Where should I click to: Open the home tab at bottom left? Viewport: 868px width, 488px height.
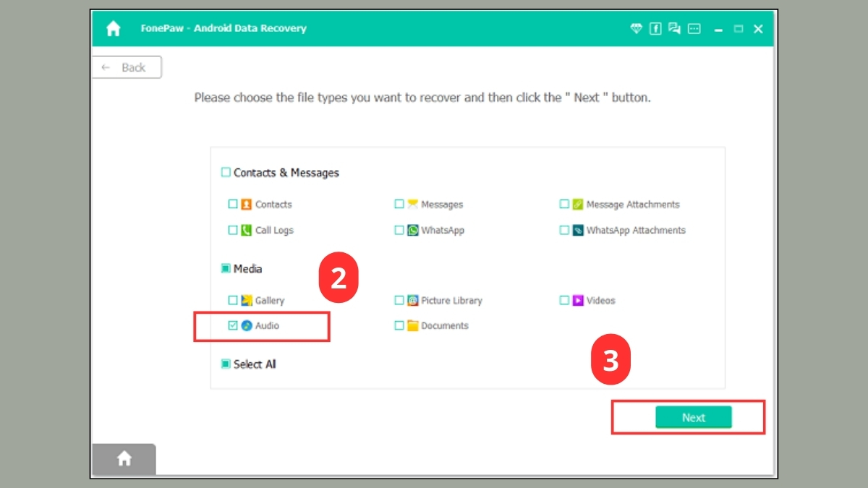coord(124,459)
